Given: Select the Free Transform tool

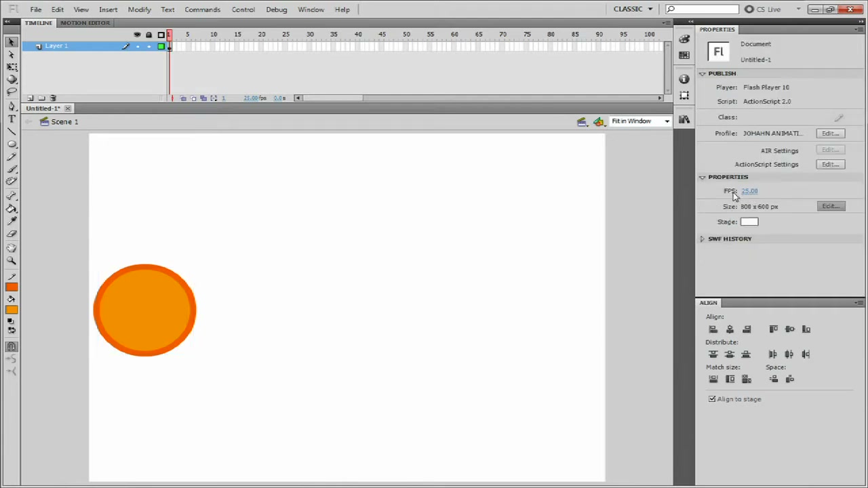Looking at the screenshot, I should pos(12,67).
